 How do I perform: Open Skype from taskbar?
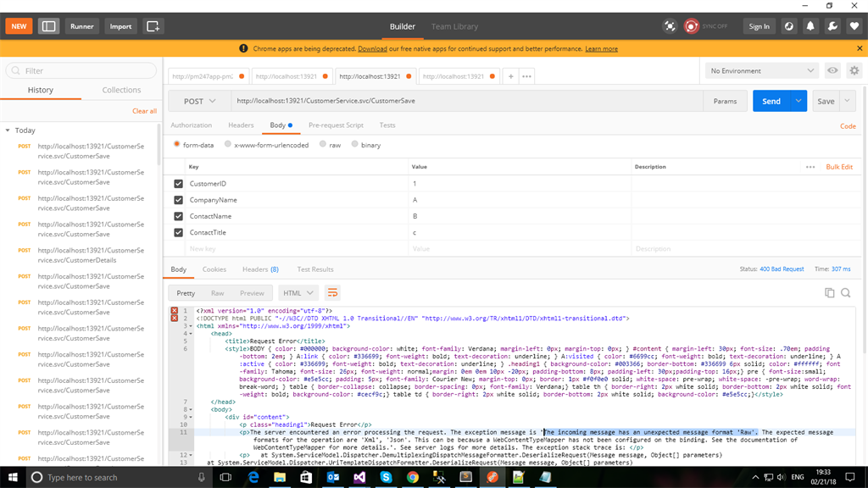click(x=386, y=477)
